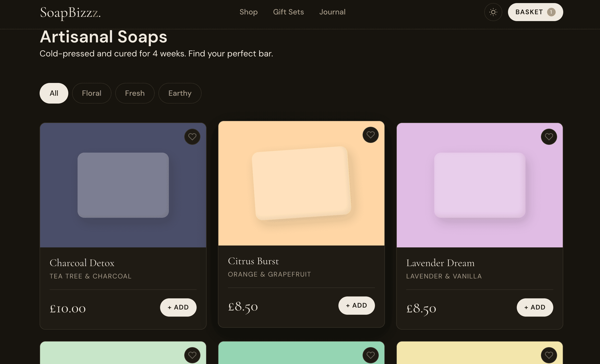Image resolution: width=600 pixels, height=364 pixels.
Task: Click the Cold-pressed and cured tagline
Action: tap(156, 54)
